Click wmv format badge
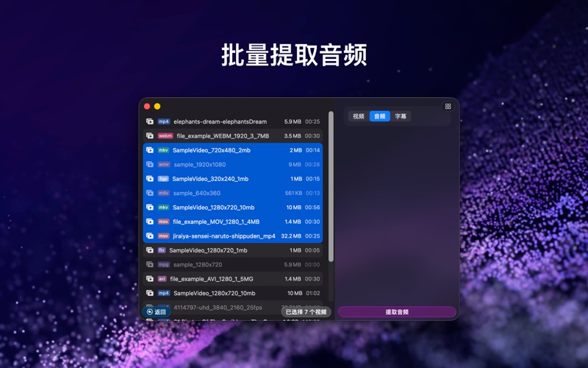This screenshot has height=368, width=588. tap(164, 164)
